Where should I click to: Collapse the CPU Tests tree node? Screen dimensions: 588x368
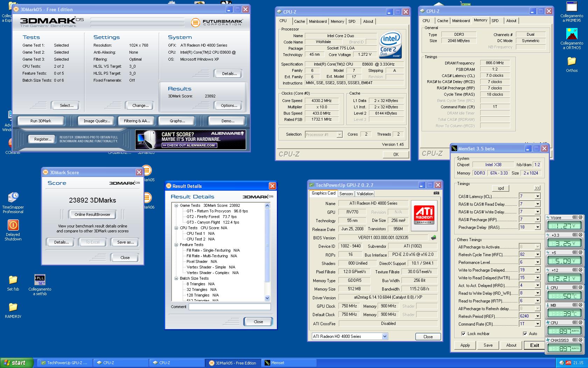point(176,228)
